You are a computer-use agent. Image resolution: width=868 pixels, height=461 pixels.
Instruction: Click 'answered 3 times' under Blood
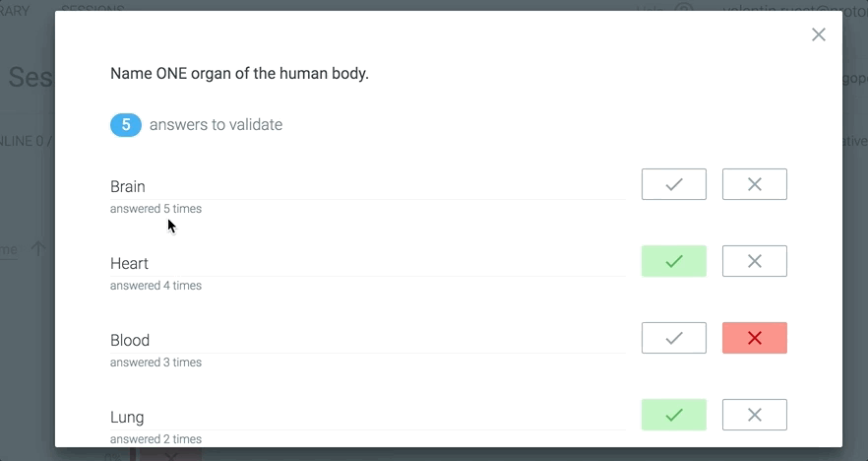(155, 362)
